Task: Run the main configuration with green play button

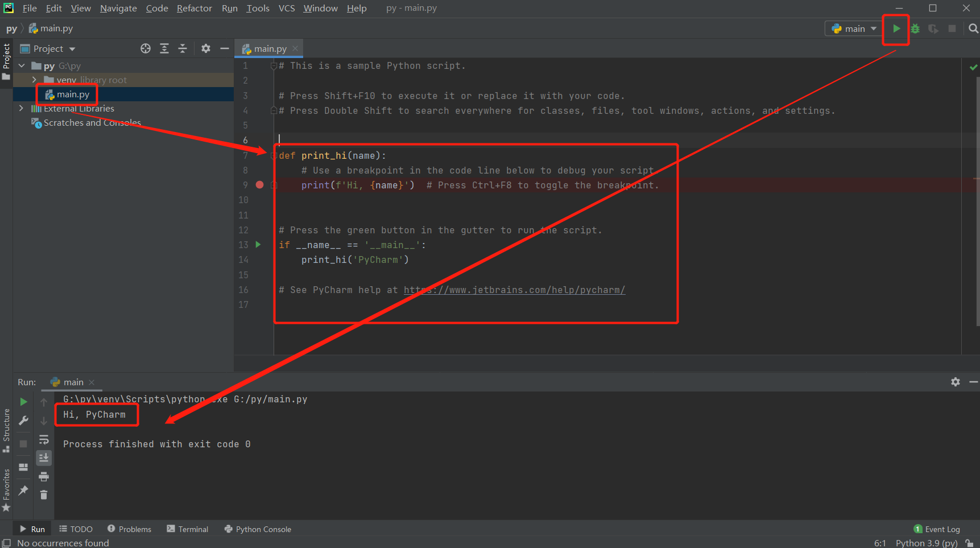Action: [x=896, y=28]
